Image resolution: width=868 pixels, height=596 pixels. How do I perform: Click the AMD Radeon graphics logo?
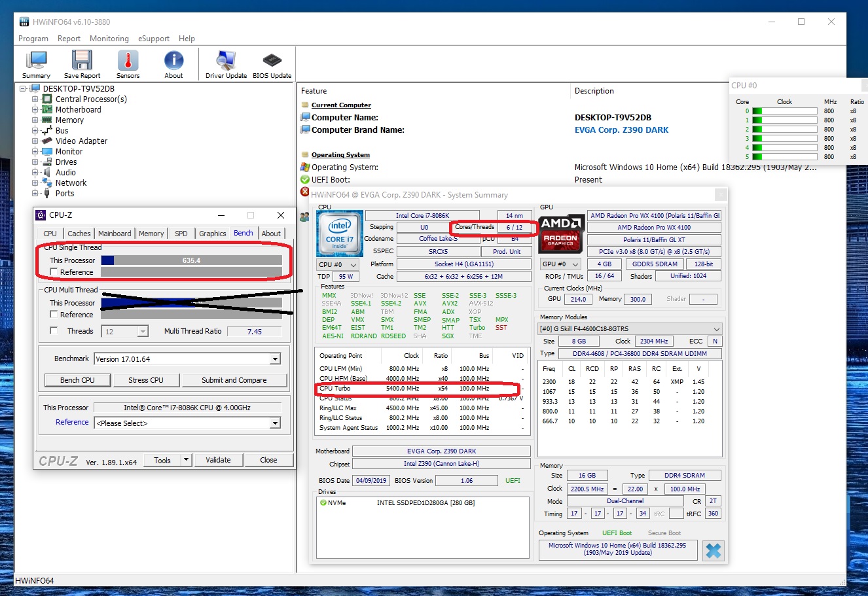click(x=560, y=233)
